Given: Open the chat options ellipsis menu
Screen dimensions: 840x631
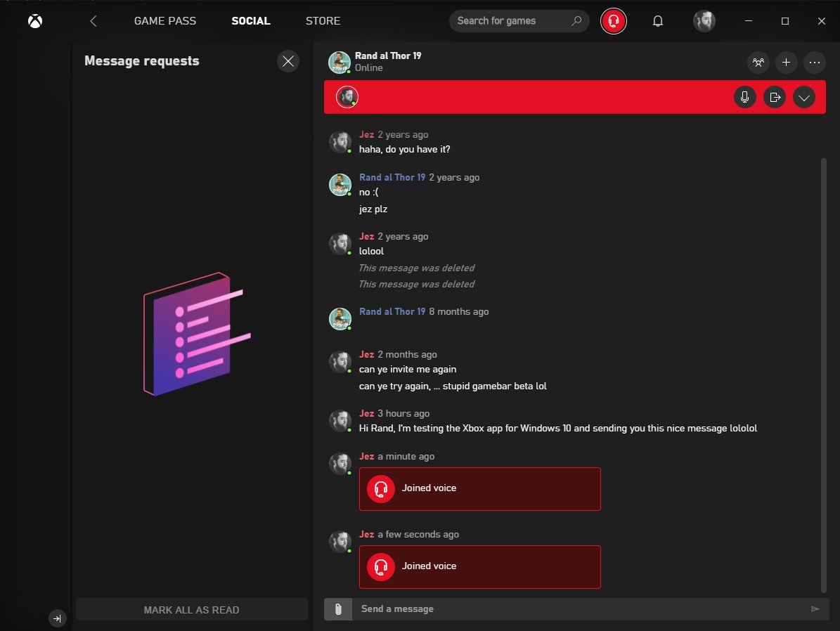Looking at the screenshot, I should [x=815, y=63].
